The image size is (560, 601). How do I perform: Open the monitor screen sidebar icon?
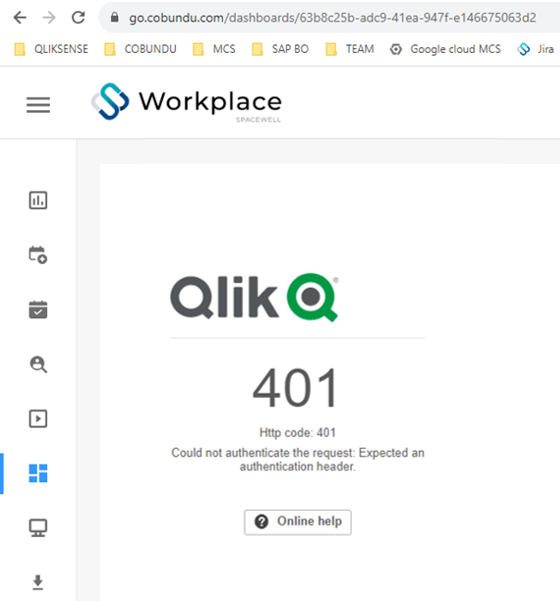(x=38, y=528)
